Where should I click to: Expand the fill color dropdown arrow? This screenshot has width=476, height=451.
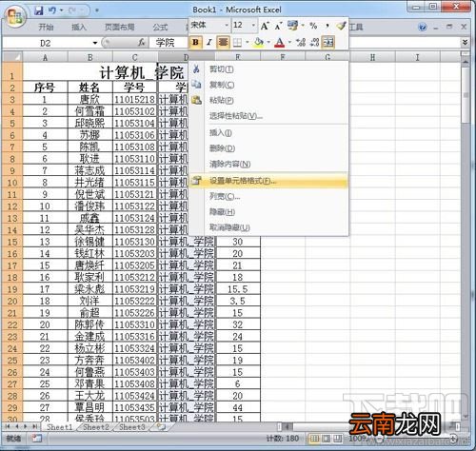[x=268, y=42]
